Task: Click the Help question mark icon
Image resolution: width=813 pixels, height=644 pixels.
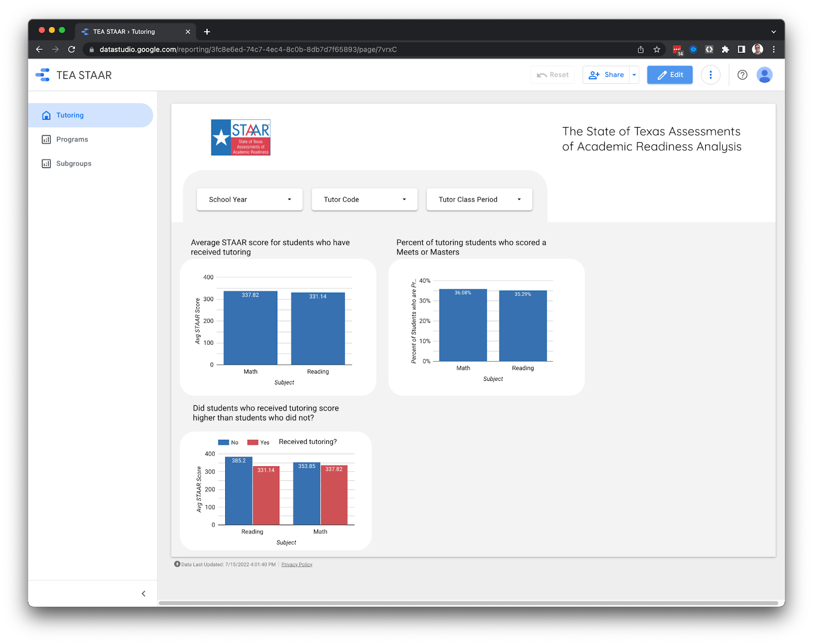Action: pyautogui.click(x=742, y=75)
